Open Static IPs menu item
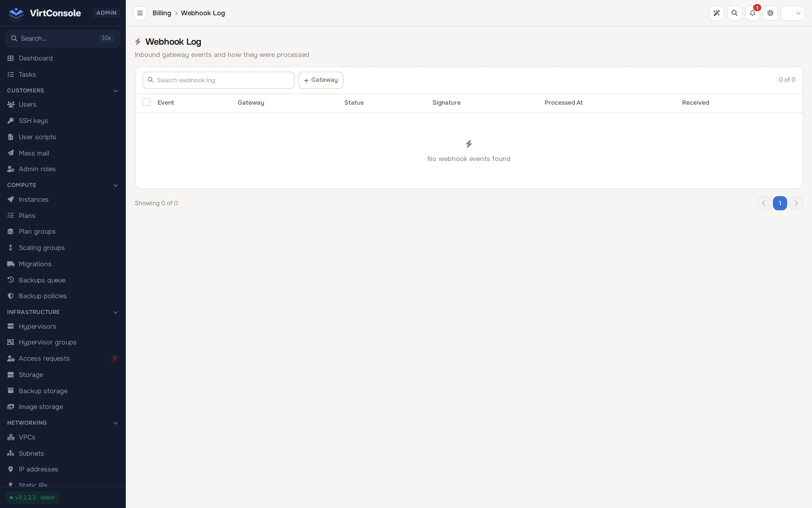The height and width of the screenshot is (508, 812). click(63, 485)
